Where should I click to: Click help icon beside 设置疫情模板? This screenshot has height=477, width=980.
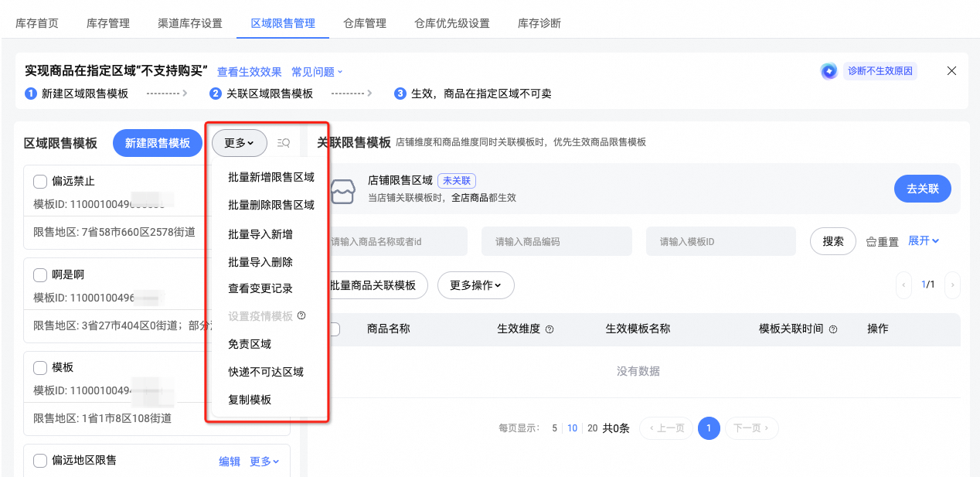(x=301, y=315)
